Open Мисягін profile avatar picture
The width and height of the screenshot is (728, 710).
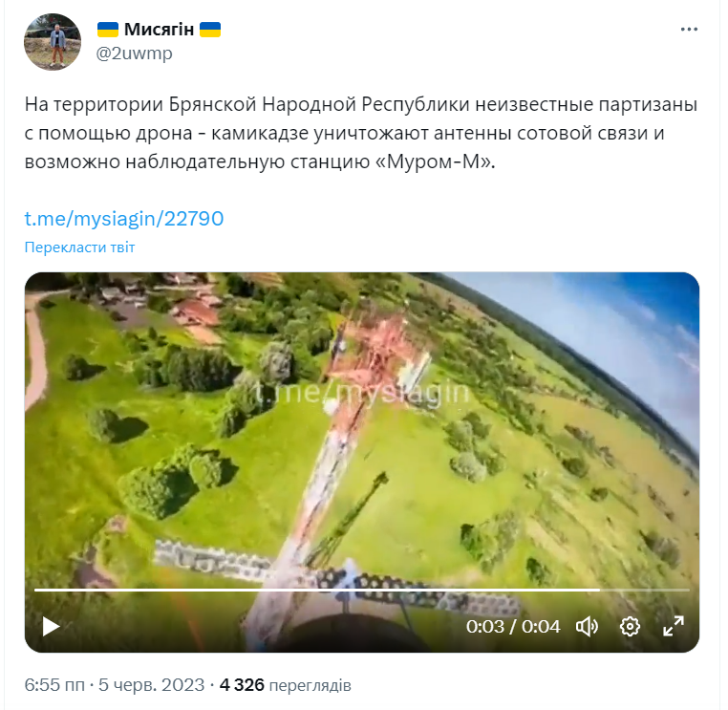[x=53, y=42]
